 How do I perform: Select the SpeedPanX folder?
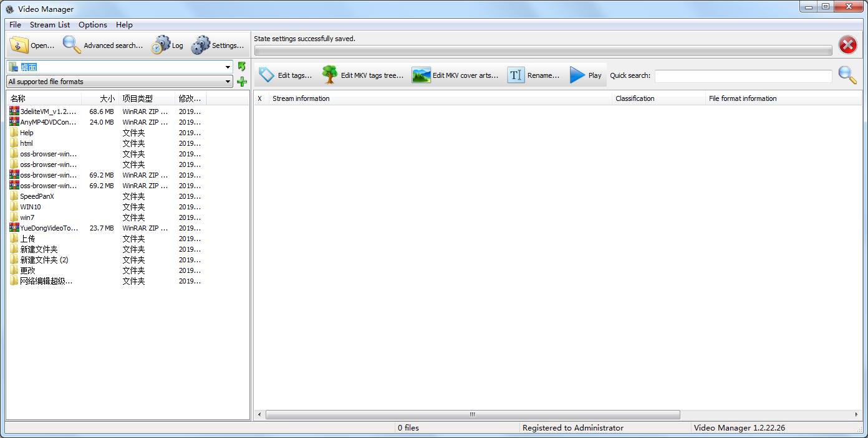point(37,196)
